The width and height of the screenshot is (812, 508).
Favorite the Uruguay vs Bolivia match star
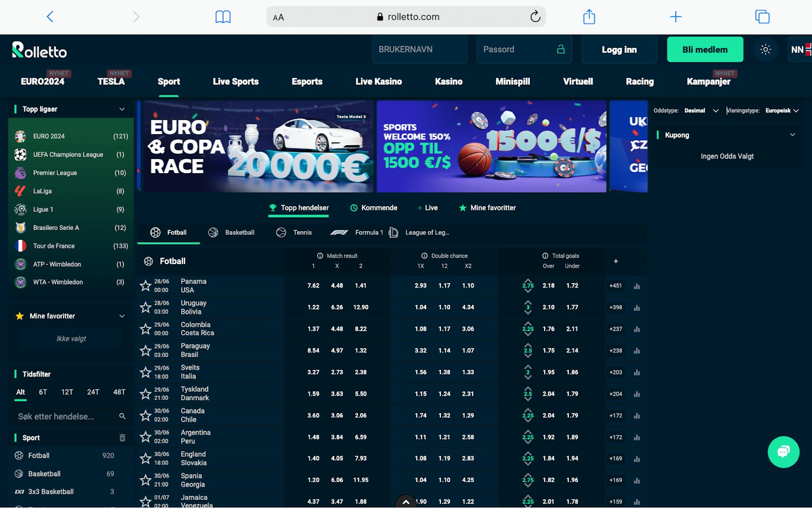[146, 307]
